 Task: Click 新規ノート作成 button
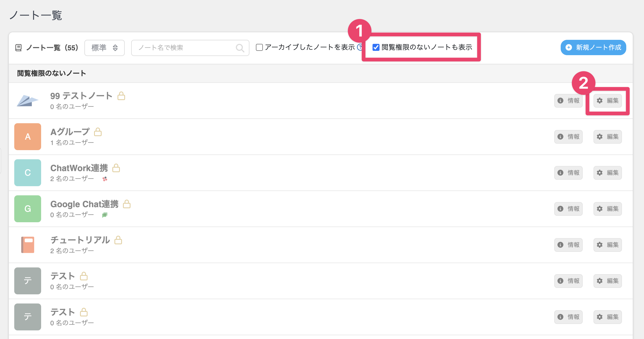tap(593, 48)
